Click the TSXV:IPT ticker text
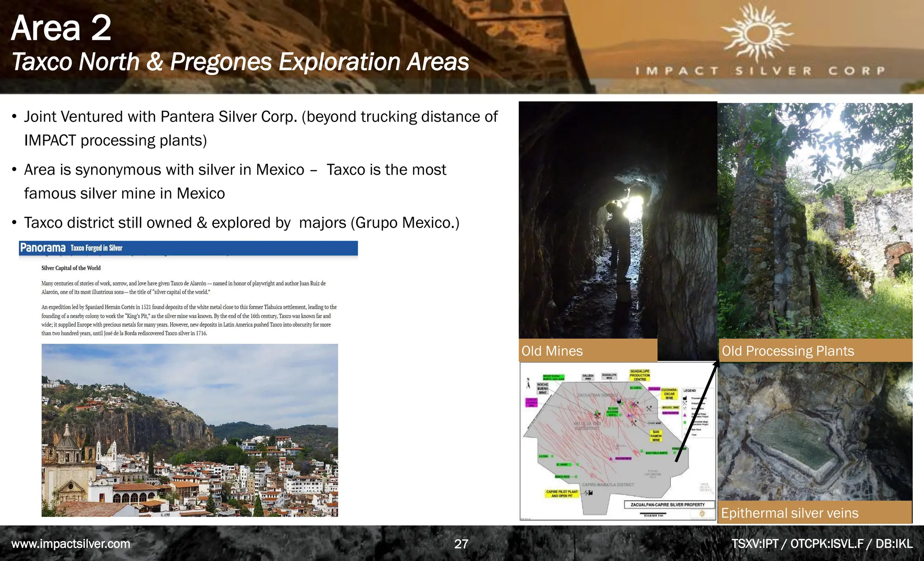The height and width of the screenshot is (561, 924). (x=755, y=544)
